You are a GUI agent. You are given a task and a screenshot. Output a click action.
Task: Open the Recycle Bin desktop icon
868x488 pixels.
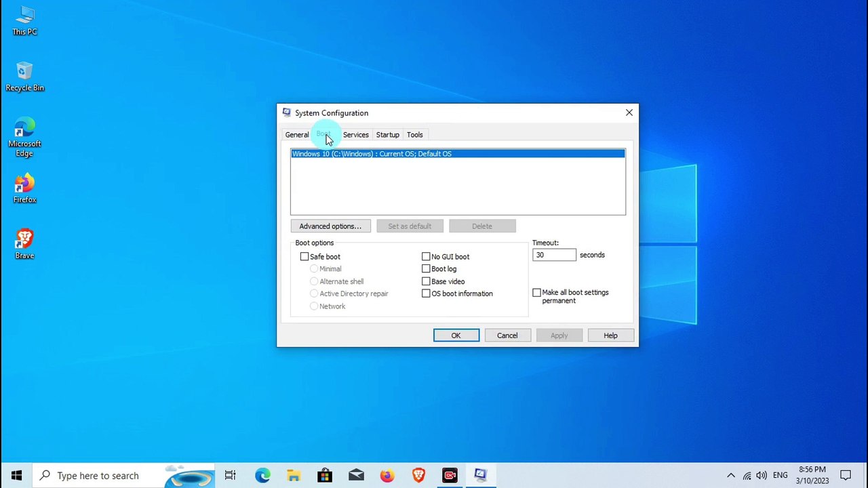[x=24, y=77]
